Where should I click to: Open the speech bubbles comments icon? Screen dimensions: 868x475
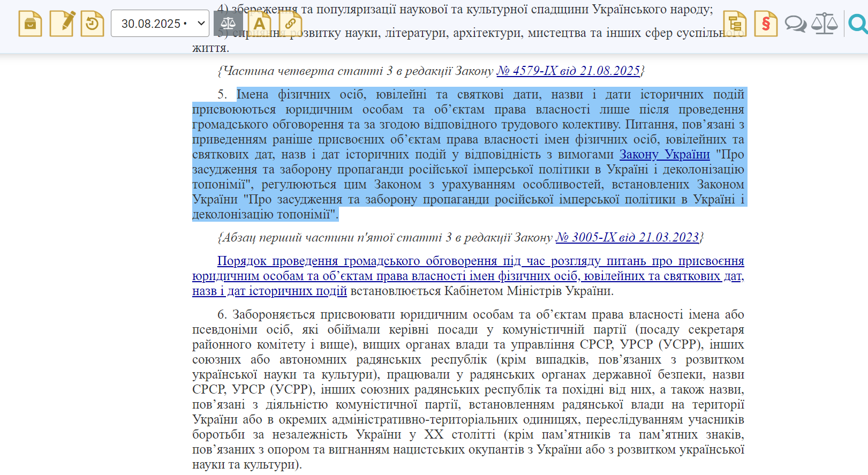click(796, 24)
